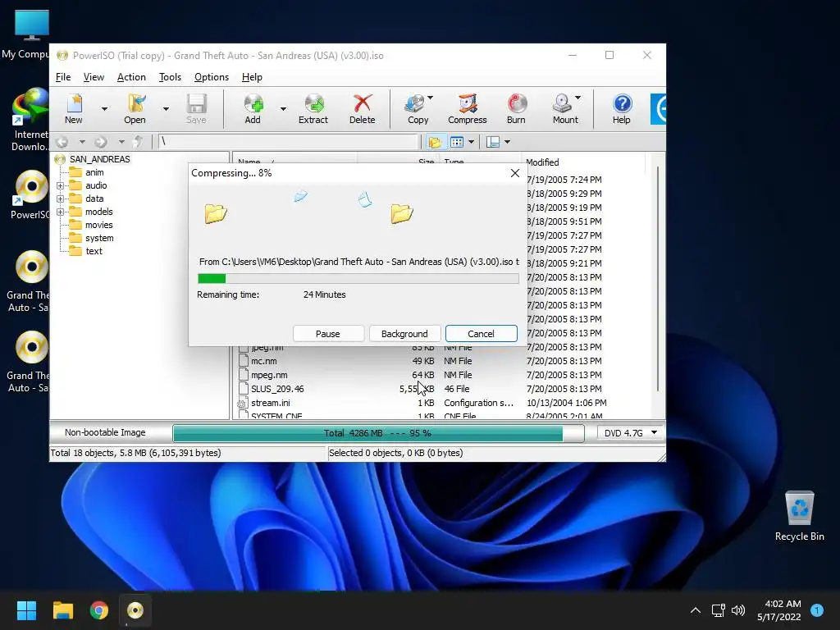Select the SLUS_209.46 file row
The height and width of the screenshot is (630, 840).
pyautogui.click(x=442, y=389)
